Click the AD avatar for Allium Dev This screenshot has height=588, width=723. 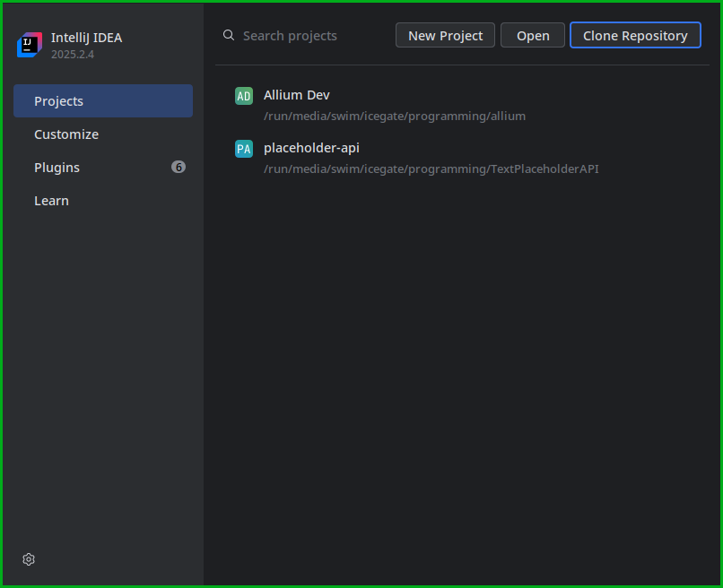coord(243,95)
